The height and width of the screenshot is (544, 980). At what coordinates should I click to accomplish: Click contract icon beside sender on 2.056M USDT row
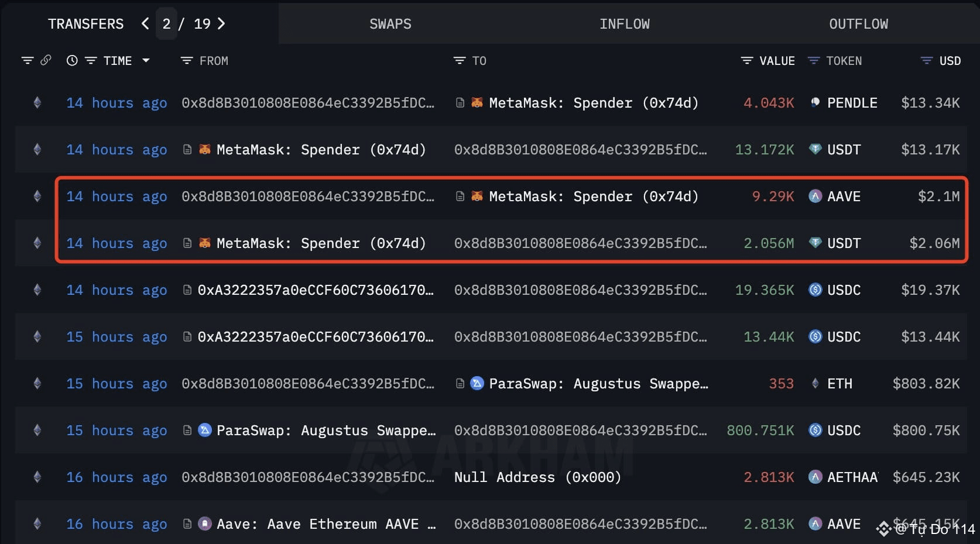pos(187,243)
